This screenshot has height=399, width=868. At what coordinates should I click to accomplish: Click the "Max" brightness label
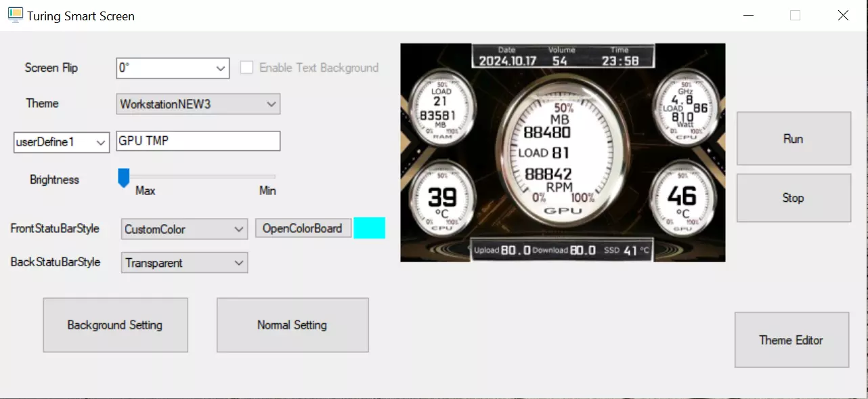146,191
